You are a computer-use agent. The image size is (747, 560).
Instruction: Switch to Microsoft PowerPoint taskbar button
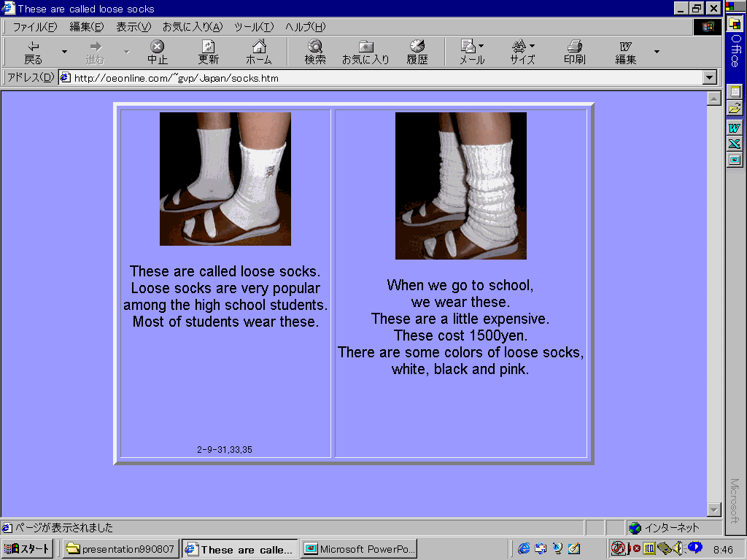click(359, 548)
